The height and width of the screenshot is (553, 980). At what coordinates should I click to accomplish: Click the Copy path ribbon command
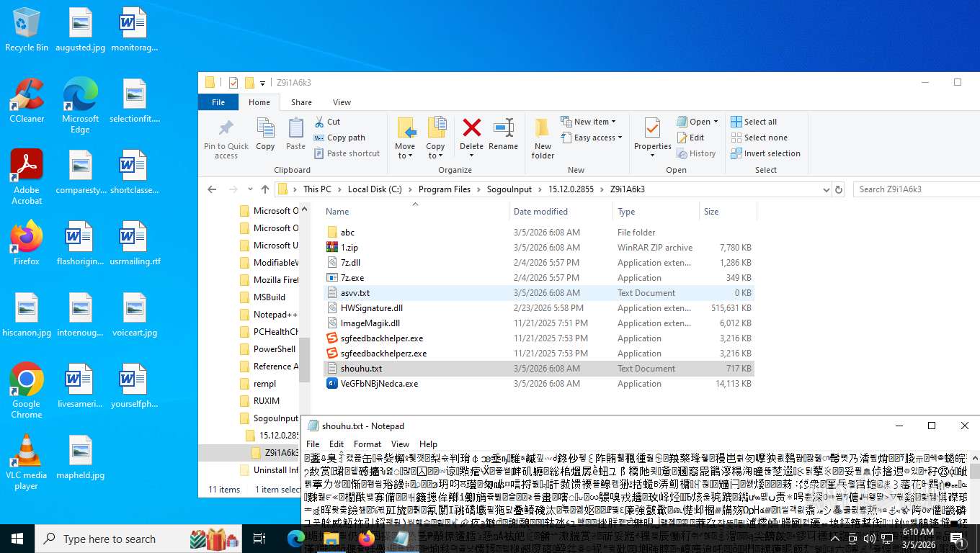[x=339, y=138]
